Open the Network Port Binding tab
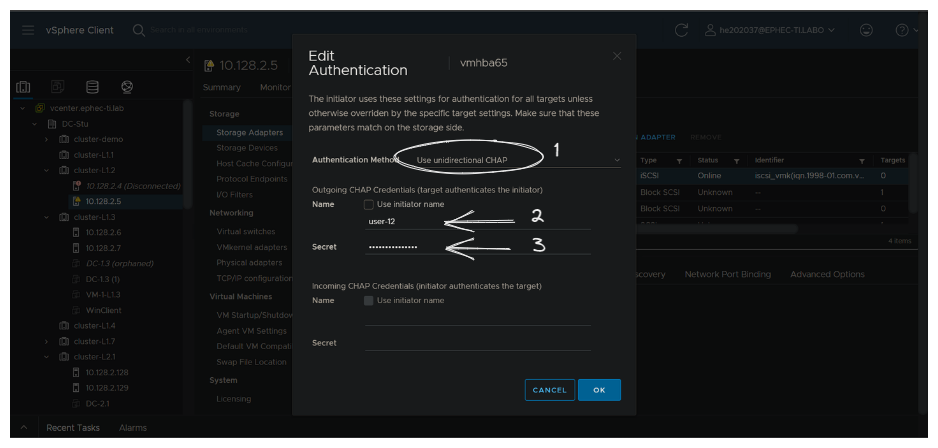The height and width of the screenshot is (448, 938). click(x=727, y=274)
